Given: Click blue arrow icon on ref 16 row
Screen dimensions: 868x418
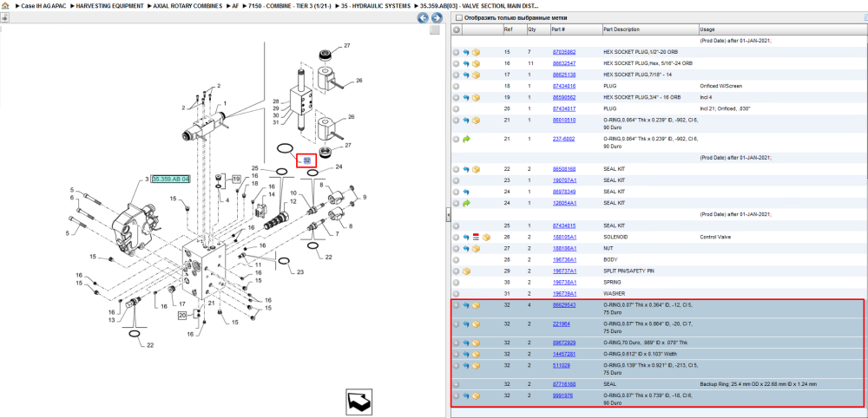Looking at the screenshot, I should tap(466, 63).
